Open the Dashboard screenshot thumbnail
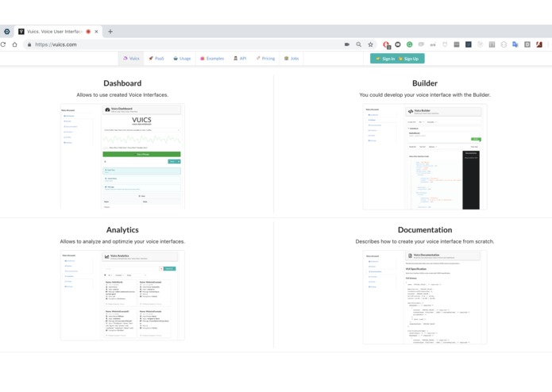 coord(122,156)
